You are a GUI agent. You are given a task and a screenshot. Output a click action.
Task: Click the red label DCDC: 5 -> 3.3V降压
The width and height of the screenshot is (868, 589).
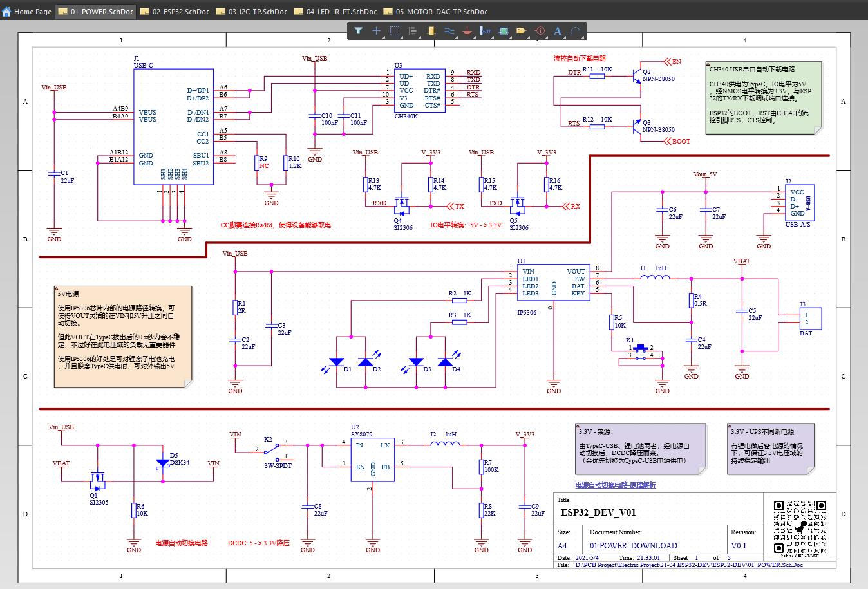pyautogui.click(x=258, y=543)
